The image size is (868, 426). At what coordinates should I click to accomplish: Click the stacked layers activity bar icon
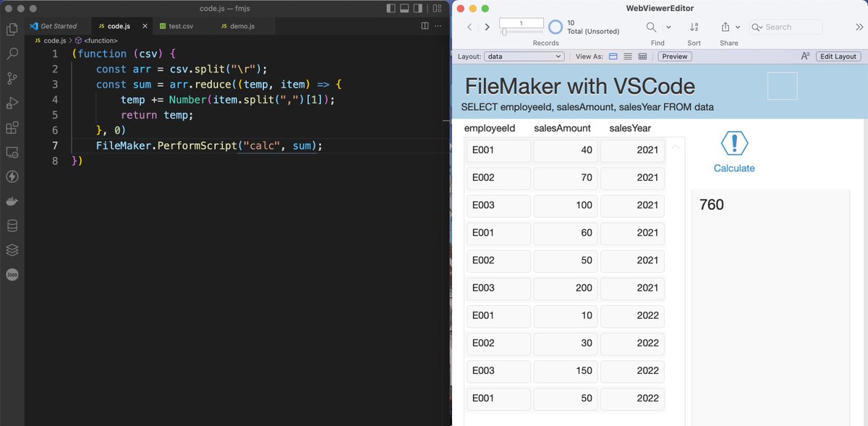pos(12,250)
